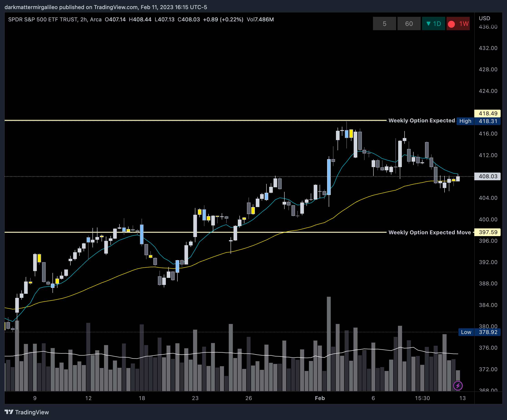Click the published on TradingView.com header text

(99, 7)
